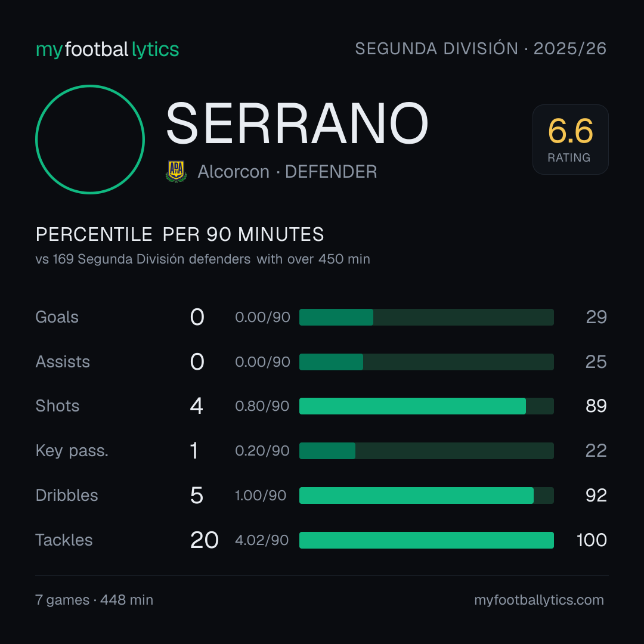Click the Segunda División 2025/26 label
644x644 pixels.
click(x=481, y=48)
